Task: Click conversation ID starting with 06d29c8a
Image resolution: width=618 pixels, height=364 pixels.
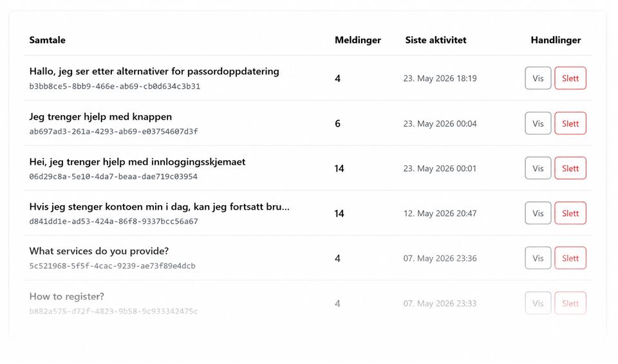Action: click(x=113, y=176)
